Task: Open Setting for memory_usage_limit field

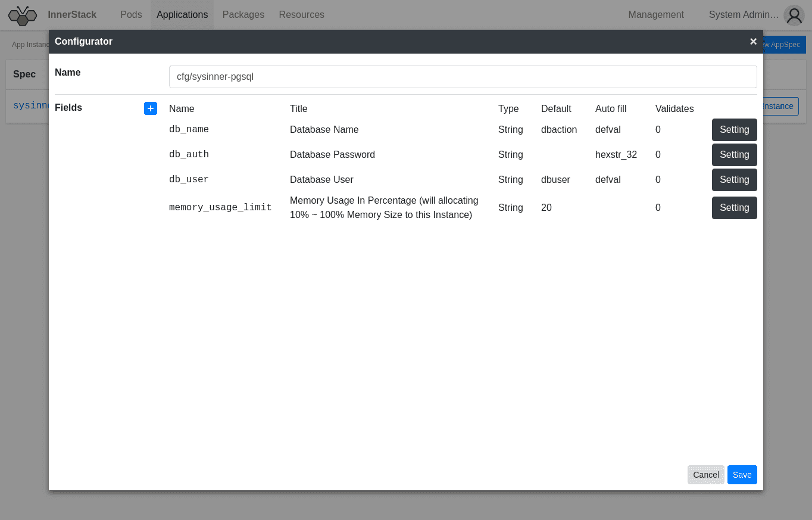Action: coord(734,208)
